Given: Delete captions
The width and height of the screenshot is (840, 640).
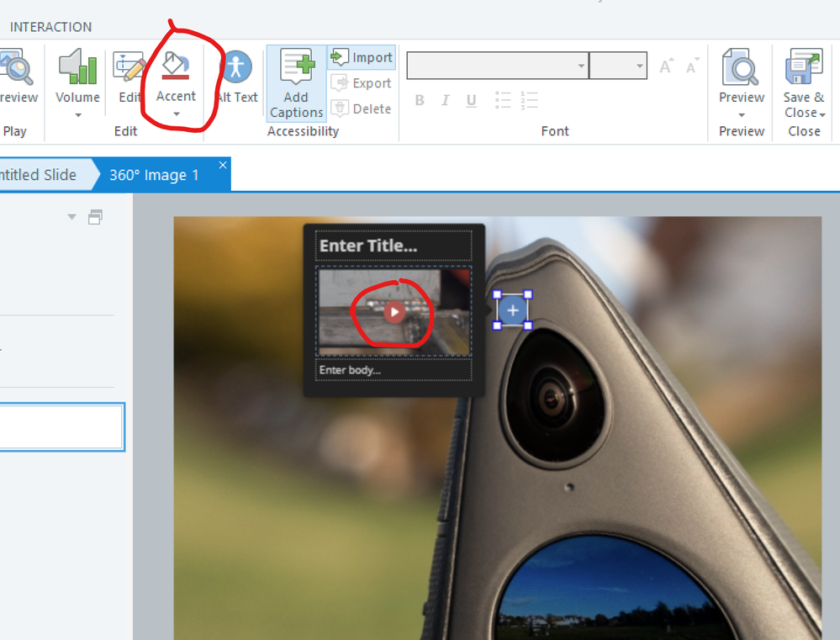Looking at the screenshot, I should (362, 108).
